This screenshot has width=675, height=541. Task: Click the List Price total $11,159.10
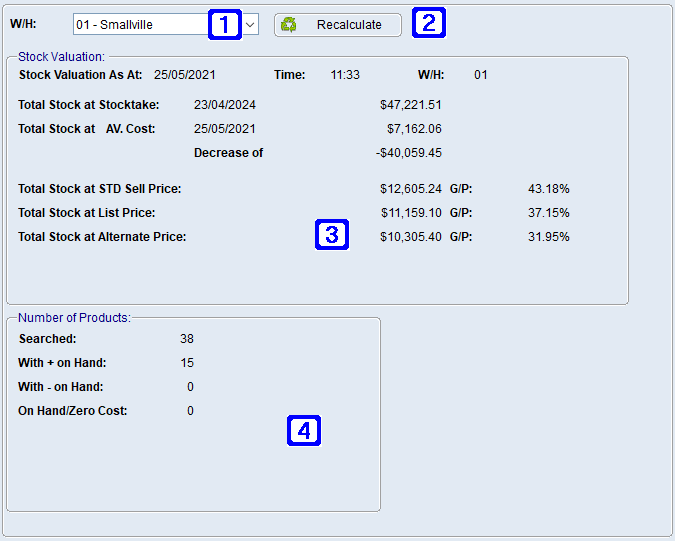click(411, 213)
